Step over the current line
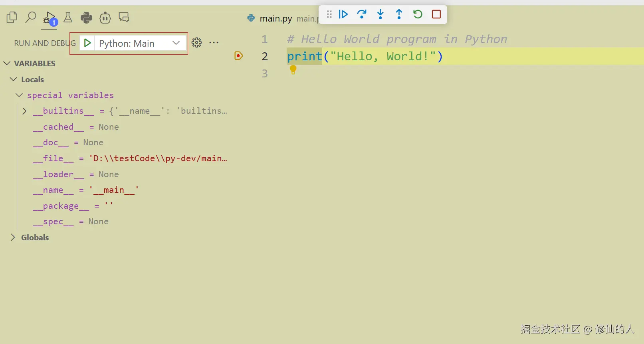644x344 pixels. click(x=362, y=14)
